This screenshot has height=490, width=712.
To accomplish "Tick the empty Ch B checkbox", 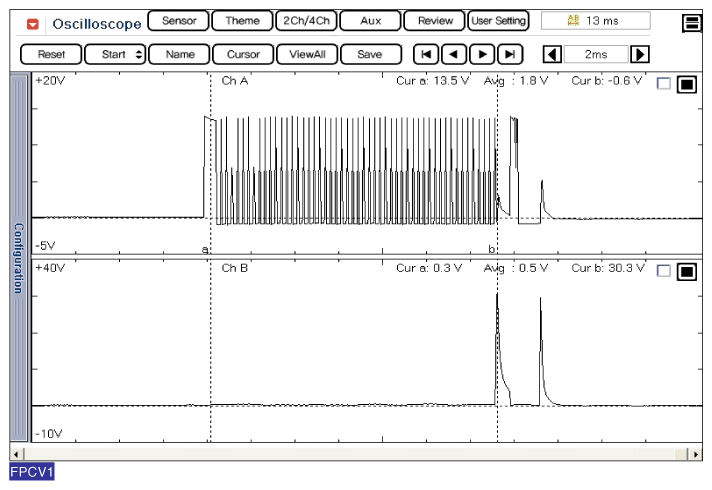I will (664, 271).
